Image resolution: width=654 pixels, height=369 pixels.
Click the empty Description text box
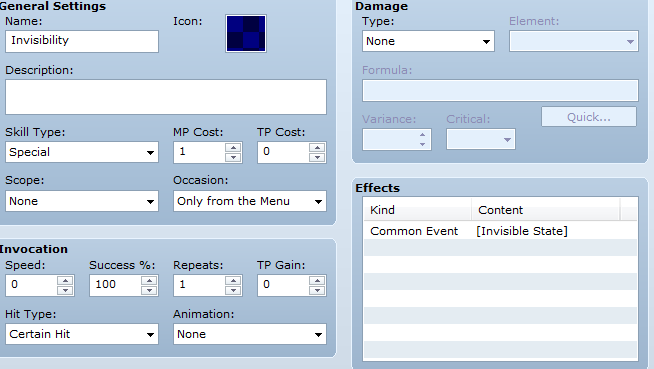tap(166, 97)
